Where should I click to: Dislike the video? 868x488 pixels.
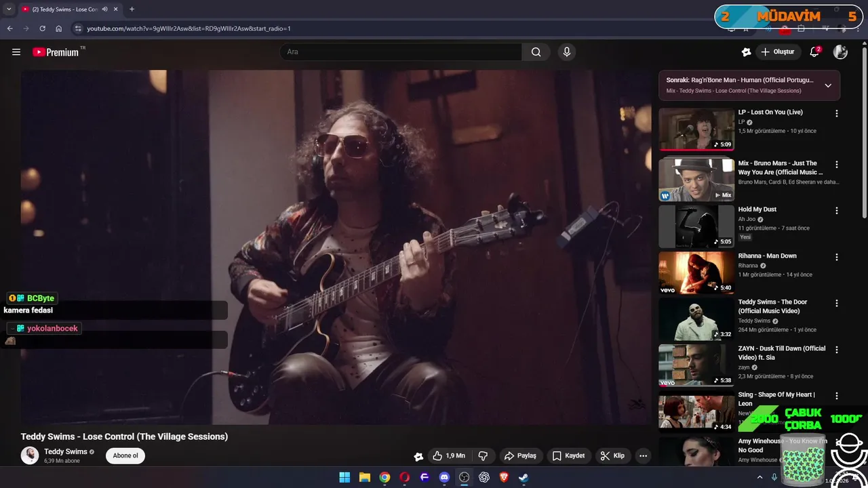[x=484, y=456]
